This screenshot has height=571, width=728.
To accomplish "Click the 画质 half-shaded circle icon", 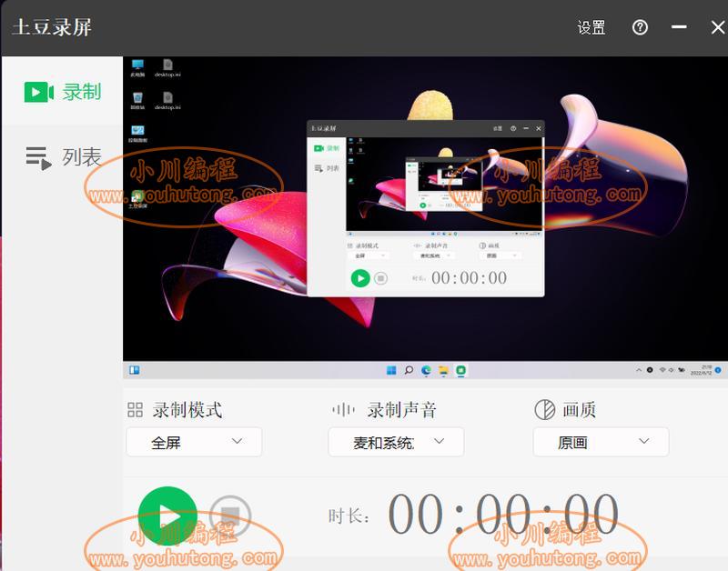I will (x=544, y=409).
